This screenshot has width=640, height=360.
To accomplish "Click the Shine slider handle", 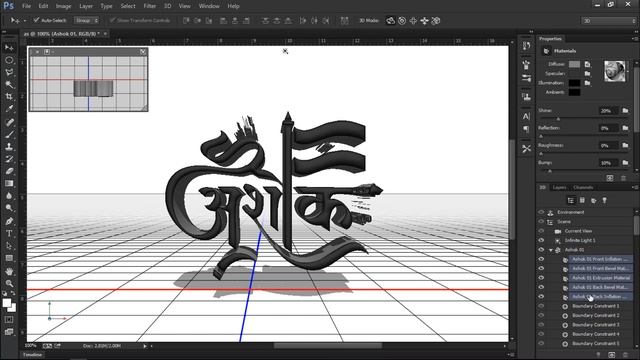I will point(558,119).
